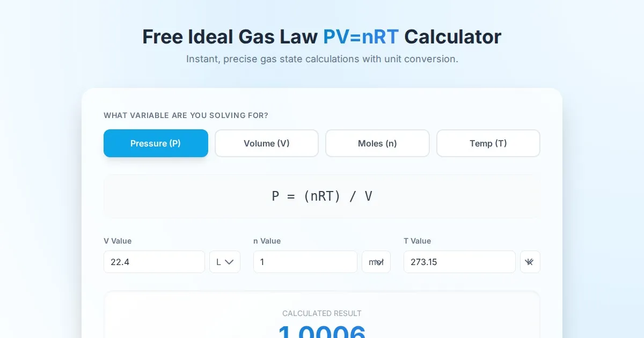
Task: Click the word Calculator in the heading
Action: tap(452, 37)
